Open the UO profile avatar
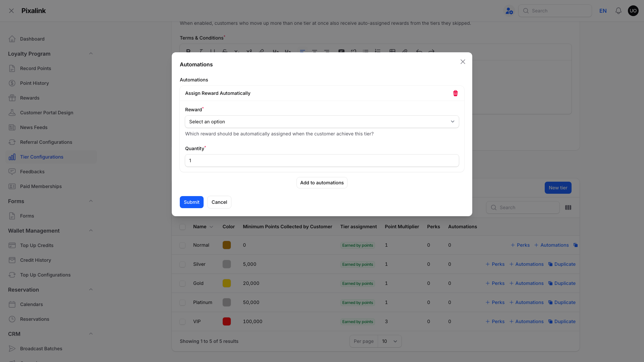644x362 pixels. pos(633,11)
